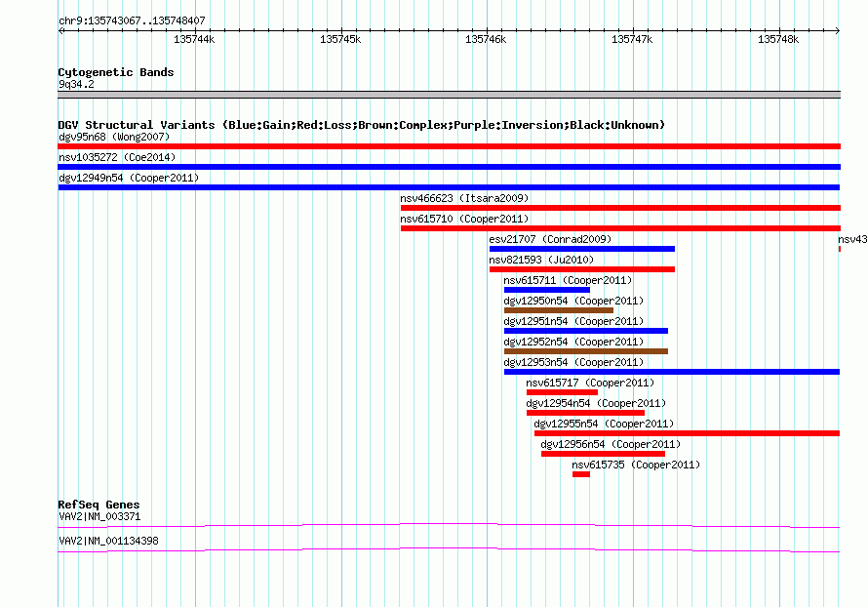The image size is (868, 607).
Task: Click the 135748k ruler tick label
Action: (778, 39)
